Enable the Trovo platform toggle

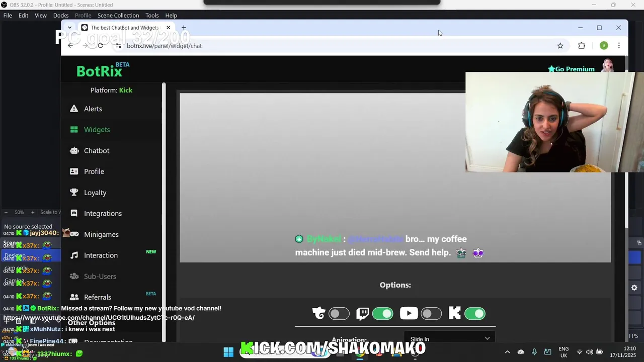click(339, 314)
